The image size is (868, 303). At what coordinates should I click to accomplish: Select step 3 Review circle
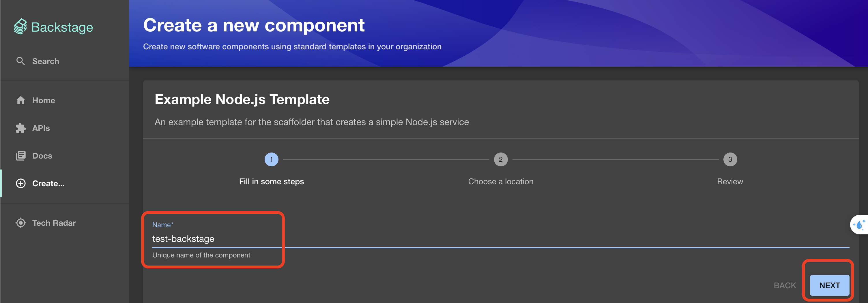point(730,160)
